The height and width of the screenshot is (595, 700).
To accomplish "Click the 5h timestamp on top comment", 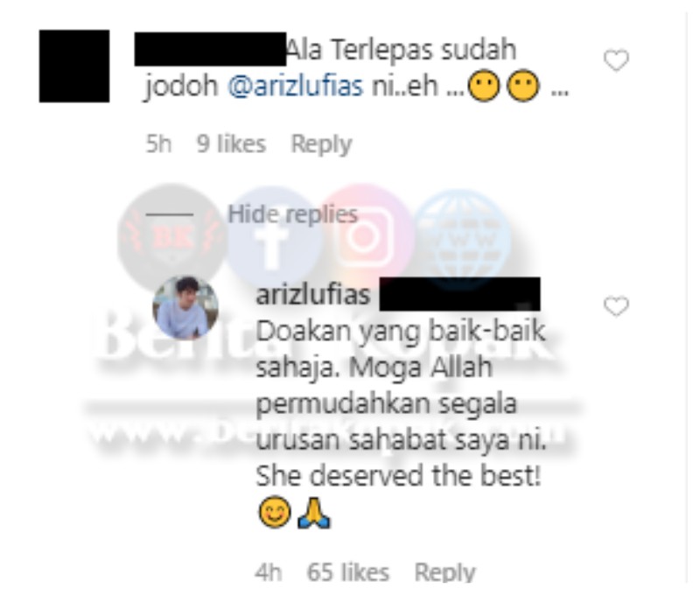I will (x=158, y=144).
